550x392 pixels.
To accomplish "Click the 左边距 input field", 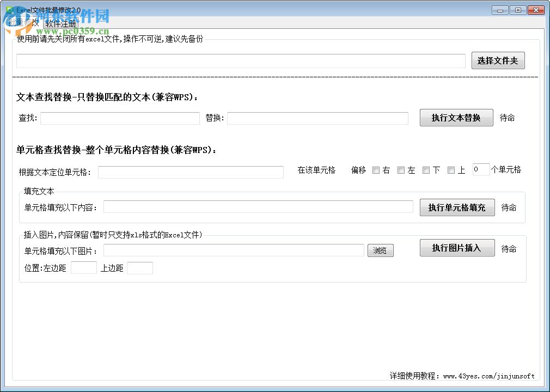I will [x=84, y=267].
